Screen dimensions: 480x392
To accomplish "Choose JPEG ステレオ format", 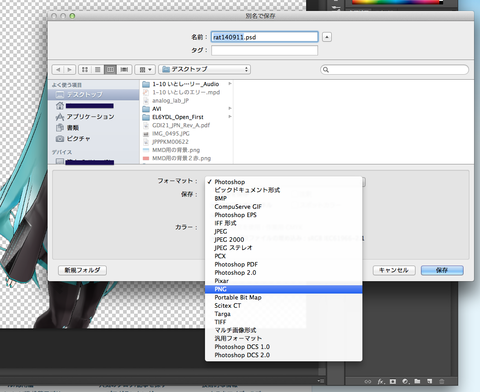I will click(284, 248).
